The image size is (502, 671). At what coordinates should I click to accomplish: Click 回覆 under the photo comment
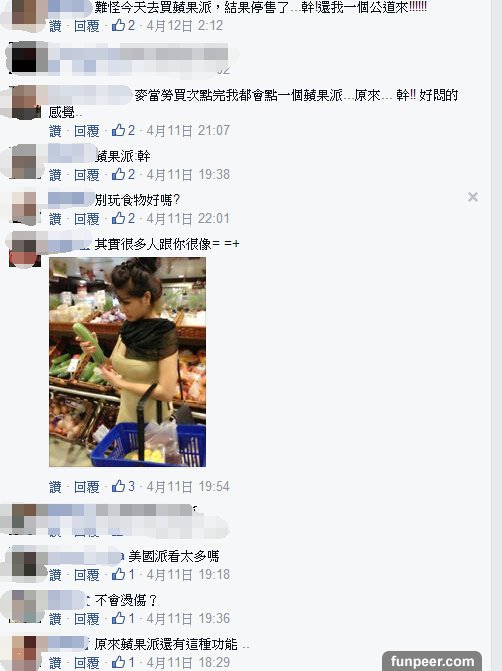tap(86, 487)
